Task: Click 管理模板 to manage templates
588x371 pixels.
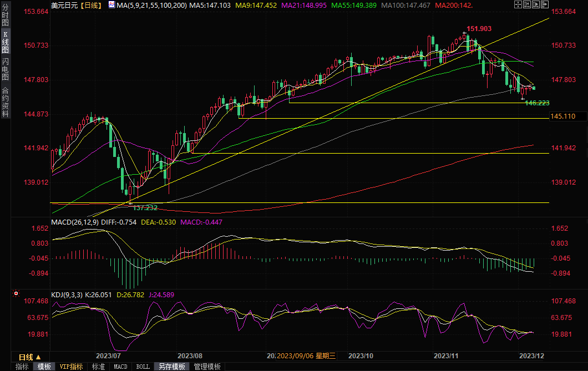Action: [x=207, y=367]
